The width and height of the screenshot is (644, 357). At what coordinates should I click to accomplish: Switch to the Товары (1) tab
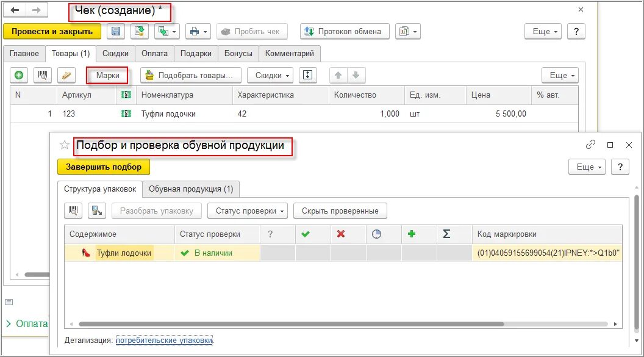click(71, 54)
